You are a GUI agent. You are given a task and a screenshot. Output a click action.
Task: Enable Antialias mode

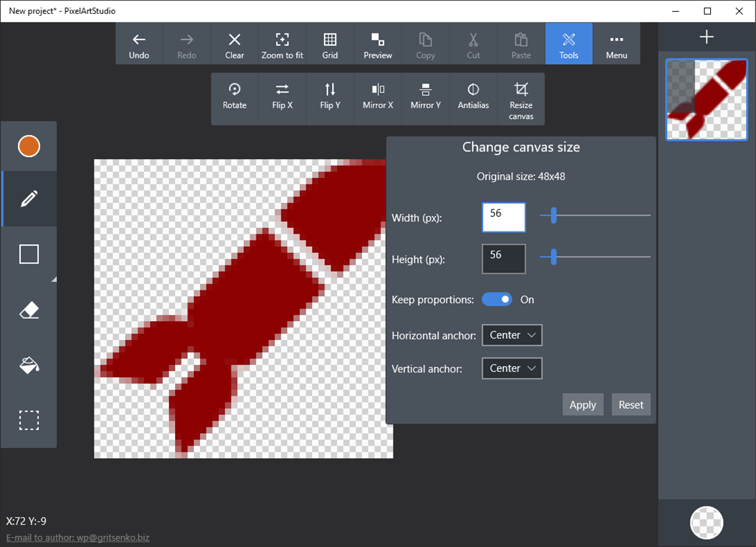pos(473,99)
